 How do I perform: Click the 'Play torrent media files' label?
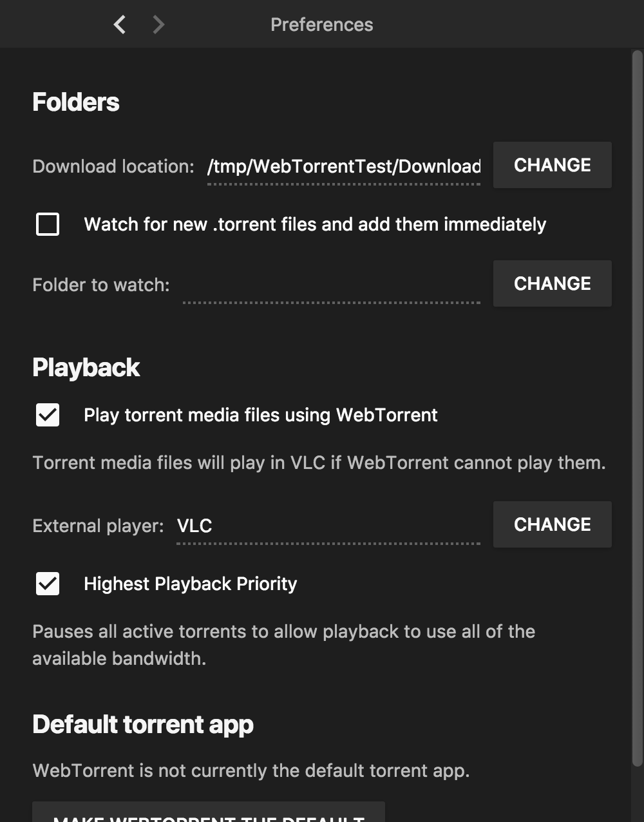[x=260, y=415]
